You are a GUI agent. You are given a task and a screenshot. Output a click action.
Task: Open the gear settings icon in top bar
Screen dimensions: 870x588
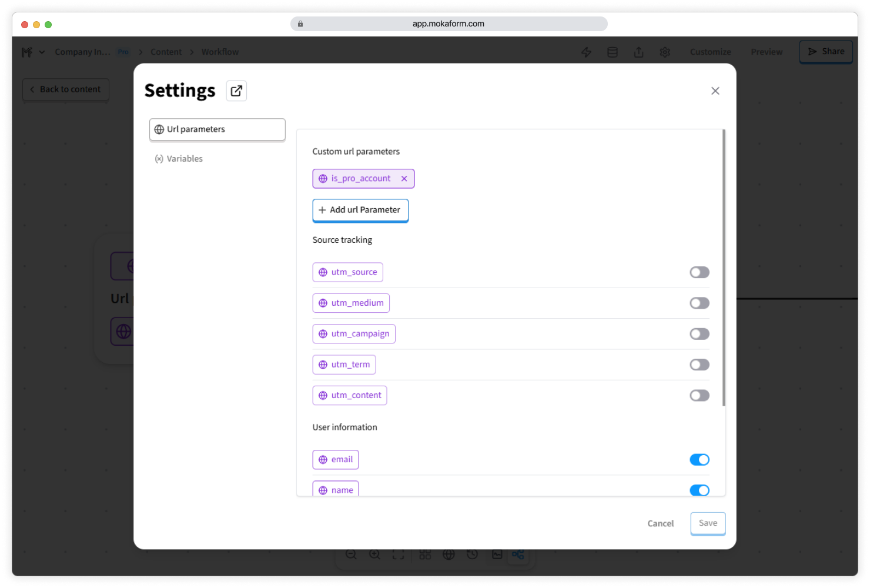pyautogui.click(x=665, y=52)
